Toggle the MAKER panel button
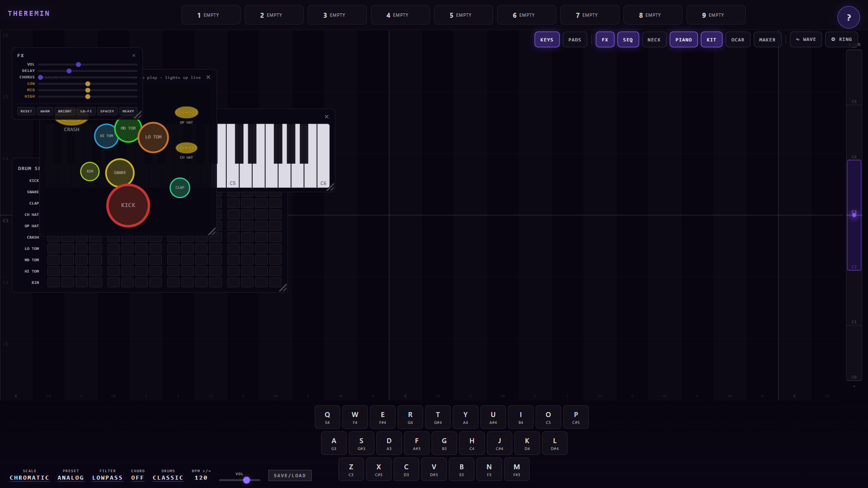Viewport: 868px width, 488px height. click(x=767, y=39)
